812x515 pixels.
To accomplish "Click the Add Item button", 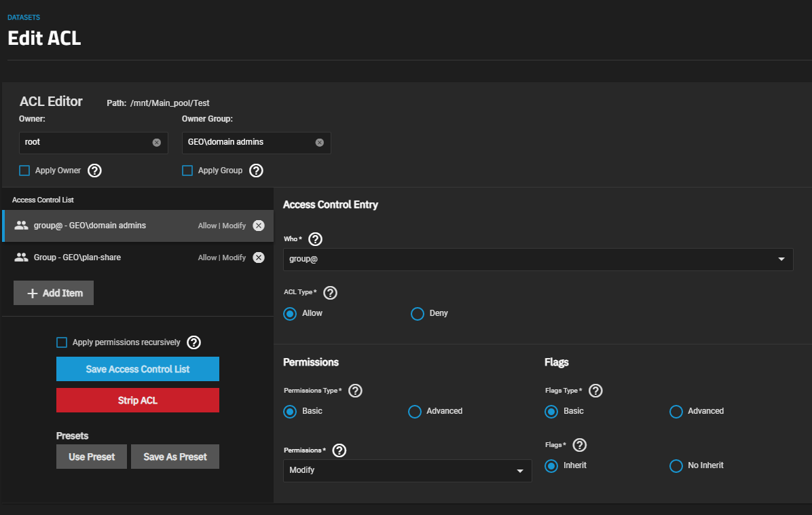I will [54, 294].
